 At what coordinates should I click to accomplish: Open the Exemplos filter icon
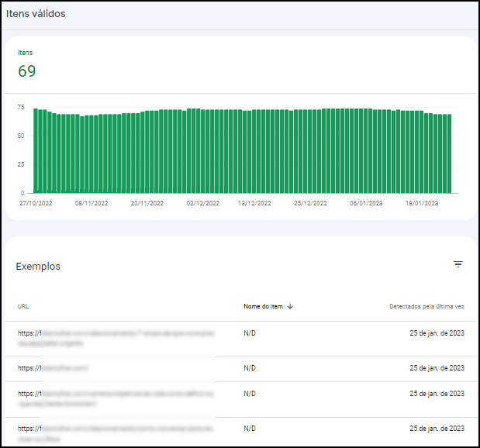458,264
